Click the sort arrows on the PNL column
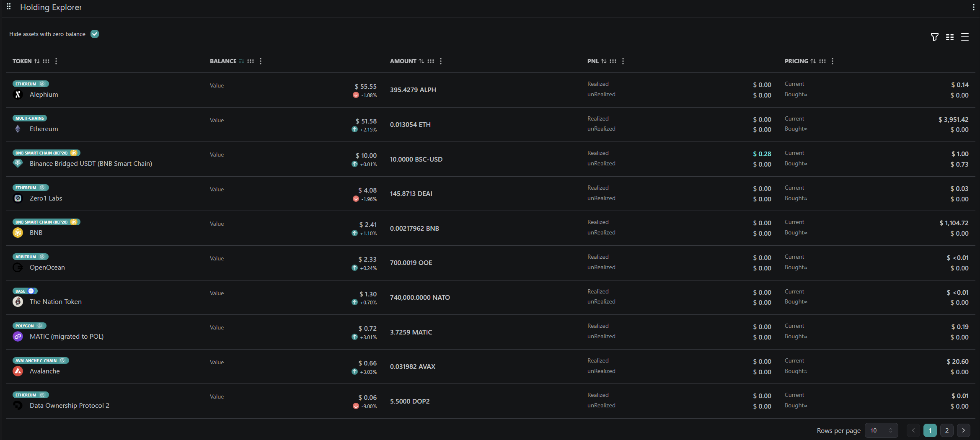The image size is (980, 440). coord(603,61)
